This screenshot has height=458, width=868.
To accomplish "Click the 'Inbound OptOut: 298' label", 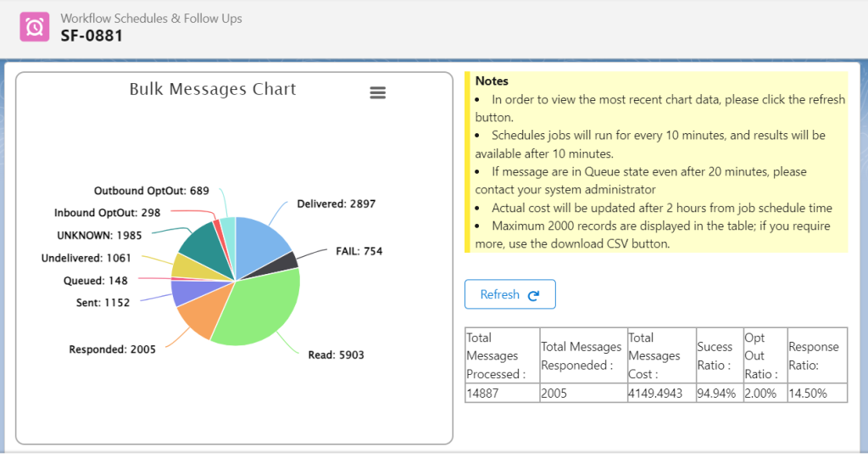I will [x=107, y=213].
